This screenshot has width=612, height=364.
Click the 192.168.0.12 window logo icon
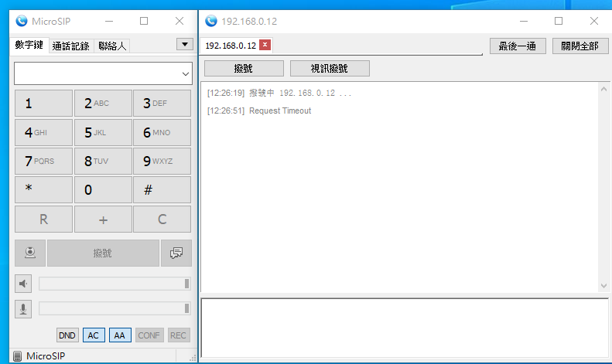pyautogui.click(x=211, y=21)
